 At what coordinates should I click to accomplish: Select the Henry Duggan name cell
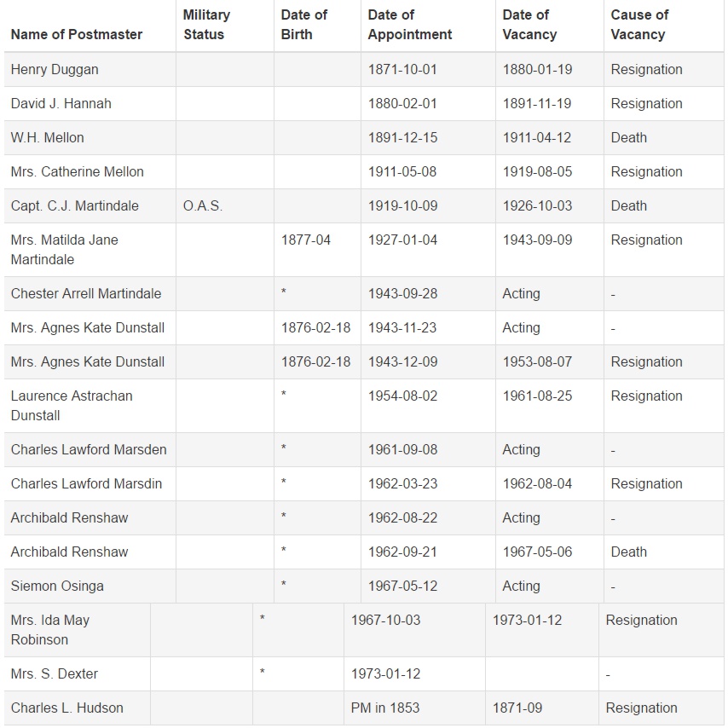coord(55,70)
